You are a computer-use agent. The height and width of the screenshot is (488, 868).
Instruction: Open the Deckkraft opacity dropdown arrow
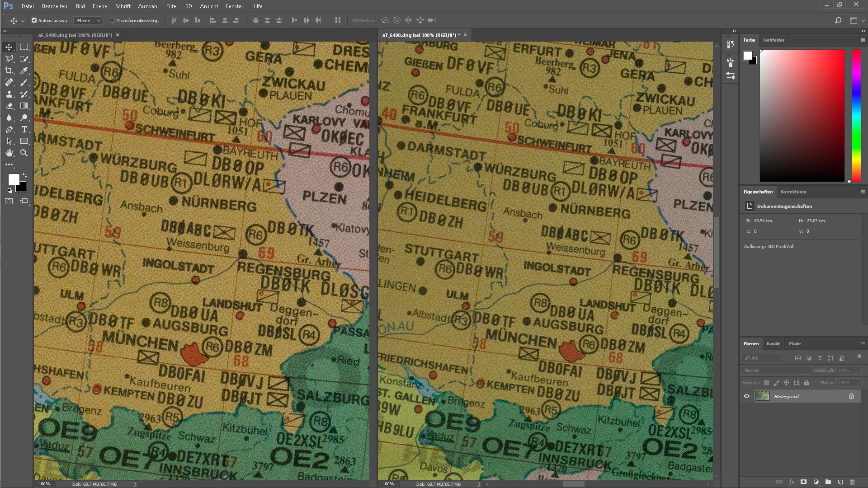click(x=858, y=370)
